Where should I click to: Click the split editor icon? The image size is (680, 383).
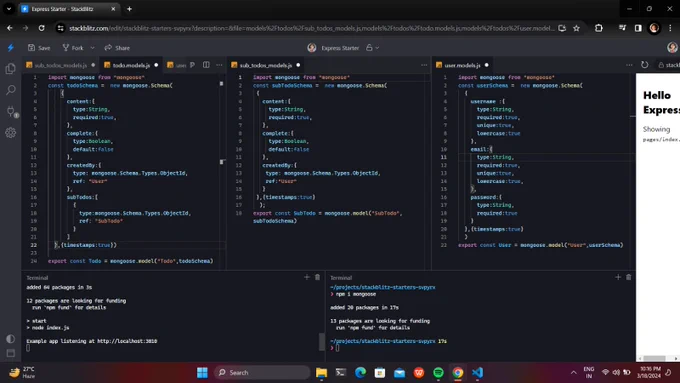pyautogui.click(x=206, y=65)
